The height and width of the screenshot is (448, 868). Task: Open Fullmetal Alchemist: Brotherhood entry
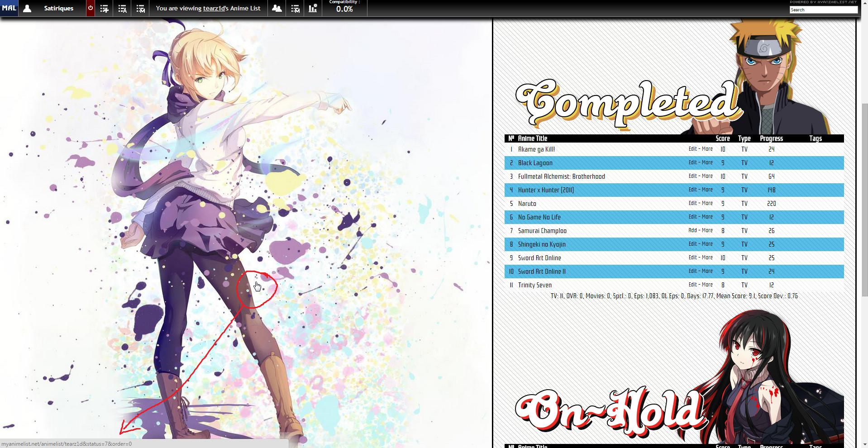coord(562,176)
